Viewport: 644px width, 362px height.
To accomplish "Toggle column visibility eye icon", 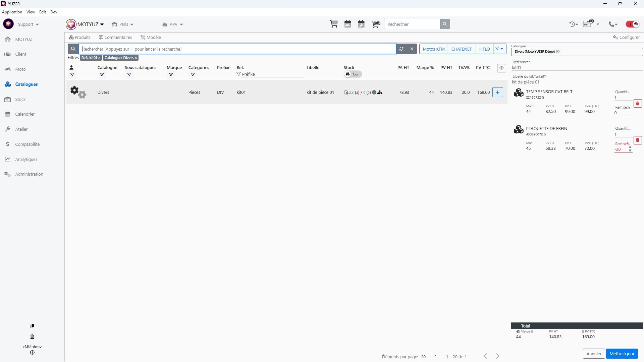I will coord(501,68).
